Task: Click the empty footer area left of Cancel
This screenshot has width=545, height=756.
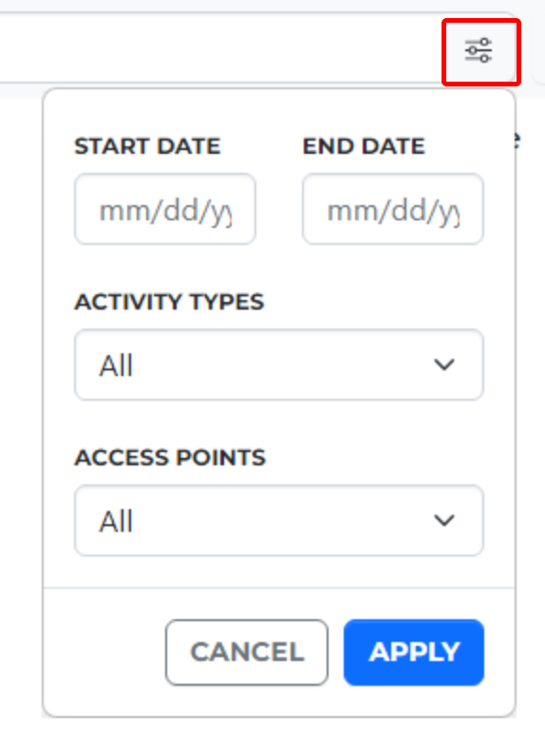Action: click(104, 652)
